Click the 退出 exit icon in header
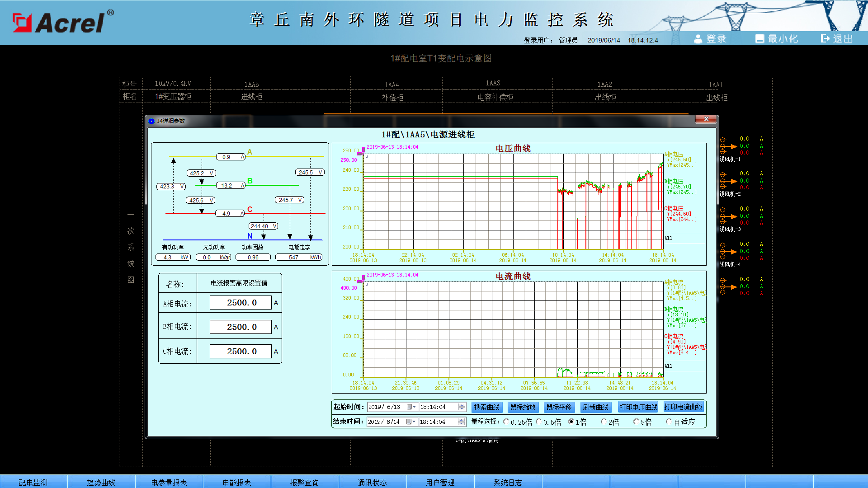868x488 pixels. pyautogui.click(x=825, y=39)
